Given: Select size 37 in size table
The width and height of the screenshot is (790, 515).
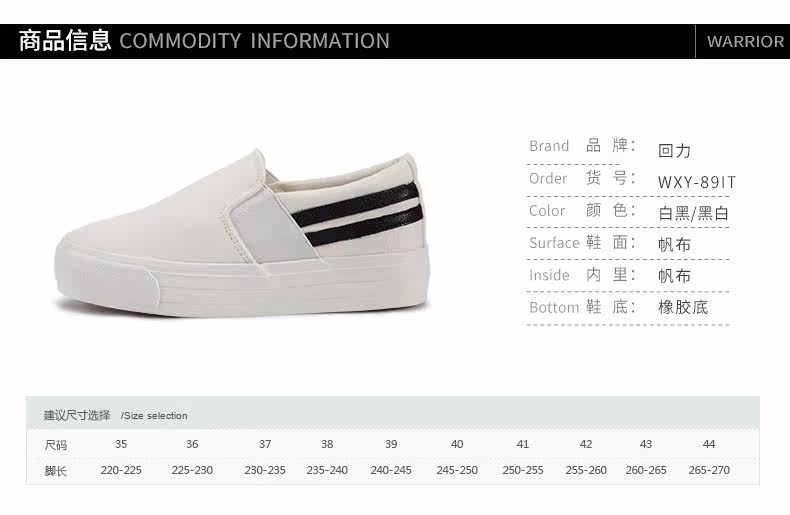Looking at the screenshot, I should (x=265, y=444).
